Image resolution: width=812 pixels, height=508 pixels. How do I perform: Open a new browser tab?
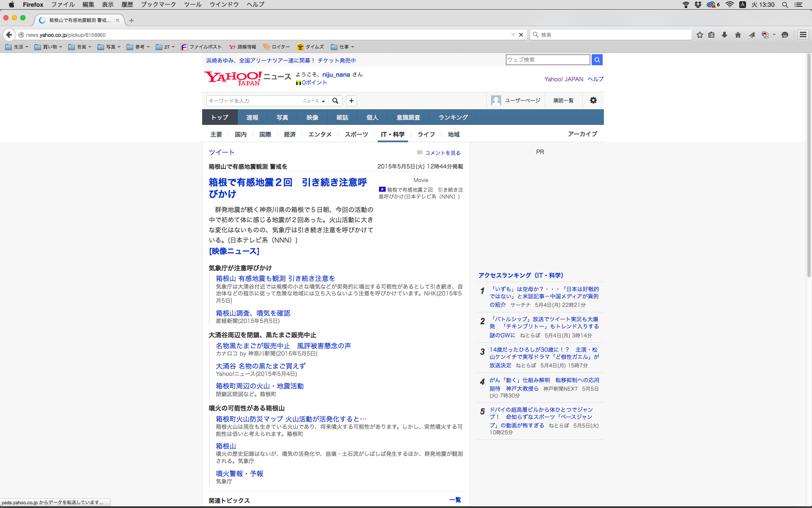point(132,20)
